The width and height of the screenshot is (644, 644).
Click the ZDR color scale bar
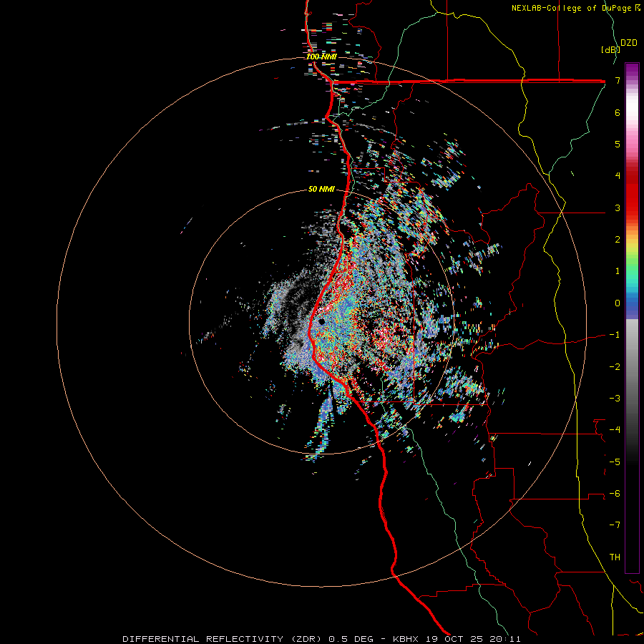pyautogui.click(x=632, y=318)
